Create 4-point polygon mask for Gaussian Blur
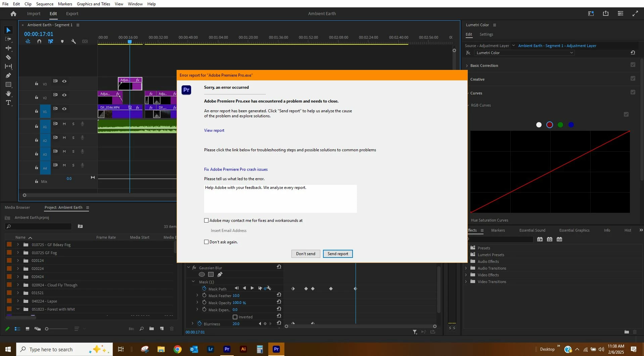Image resolution: width=644 pixels, height=356 pixels. coord(211,275)
